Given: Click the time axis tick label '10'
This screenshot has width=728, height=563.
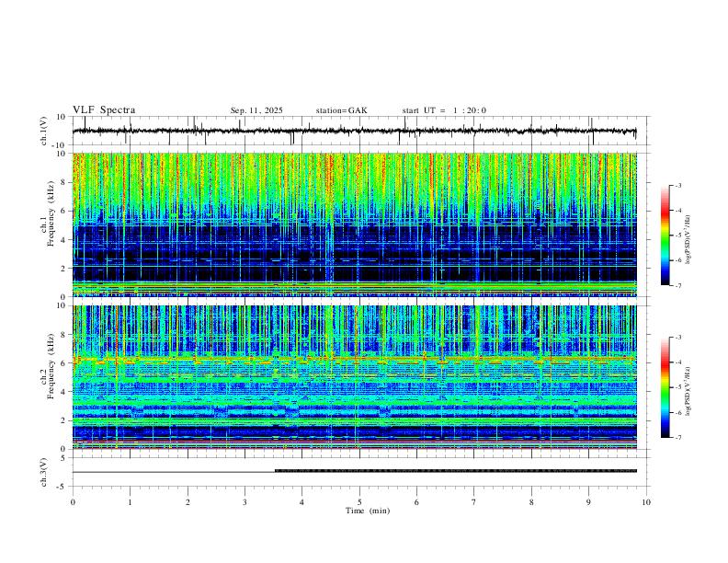Looking at the screenshot, I should 646,502.
